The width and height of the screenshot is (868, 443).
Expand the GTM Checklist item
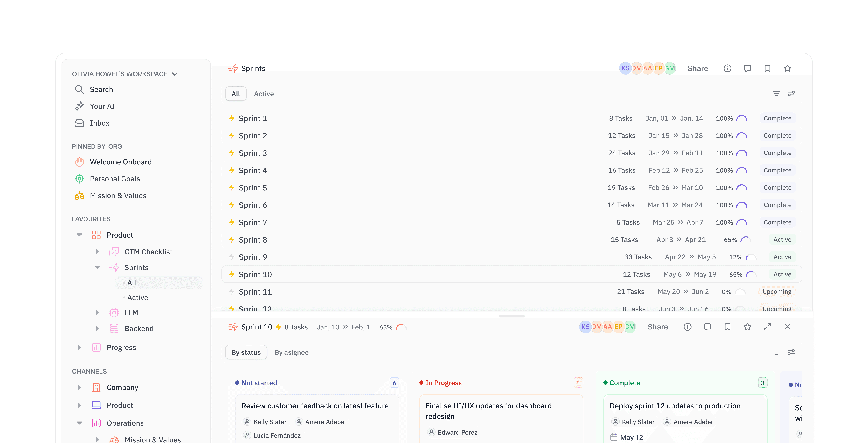(x=97, y=252)
